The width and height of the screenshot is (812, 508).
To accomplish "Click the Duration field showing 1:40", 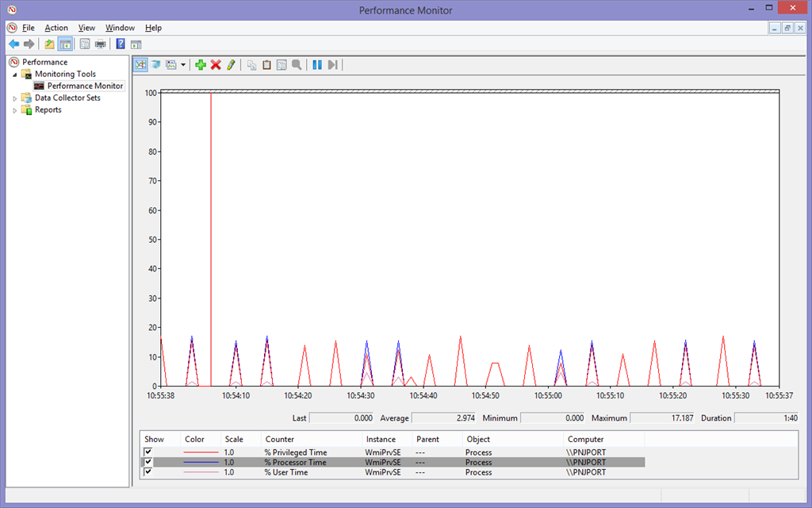I will [x=767, y=418].
